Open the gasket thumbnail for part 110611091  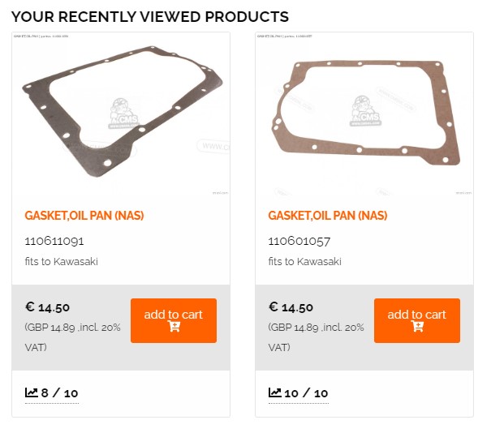[121, 114]
